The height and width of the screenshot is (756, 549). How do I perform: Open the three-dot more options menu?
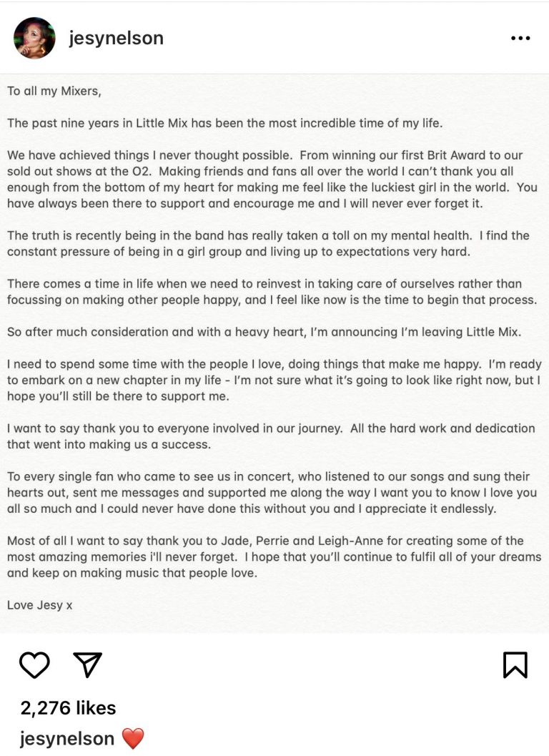click(x=520, y=39)
